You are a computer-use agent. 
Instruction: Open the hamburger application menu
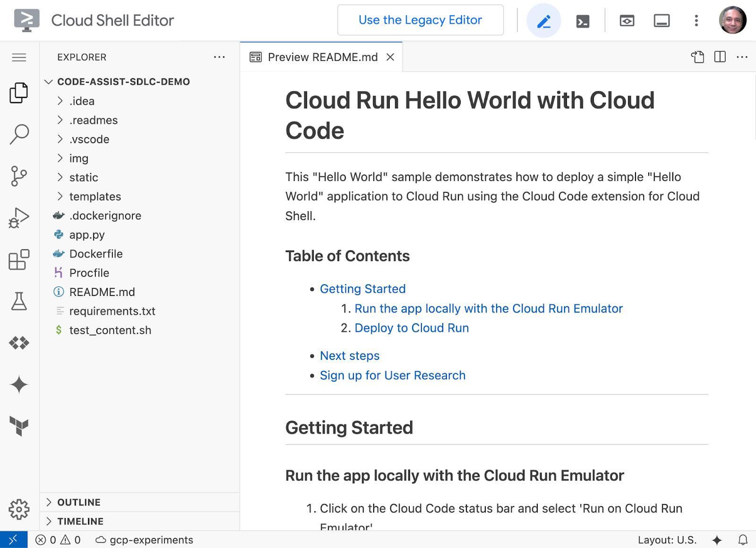[x=19, y=58]
